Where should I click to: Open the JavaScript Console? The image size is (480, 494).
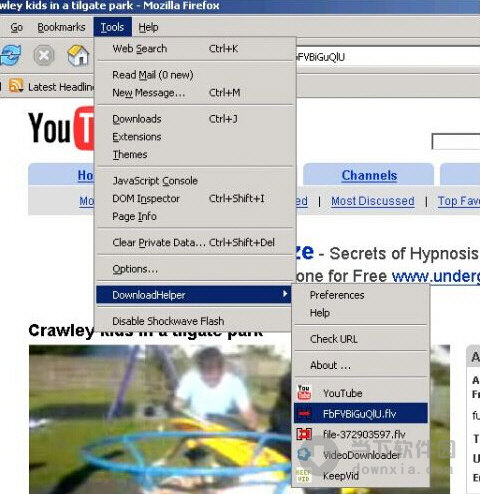pos(195,181)
